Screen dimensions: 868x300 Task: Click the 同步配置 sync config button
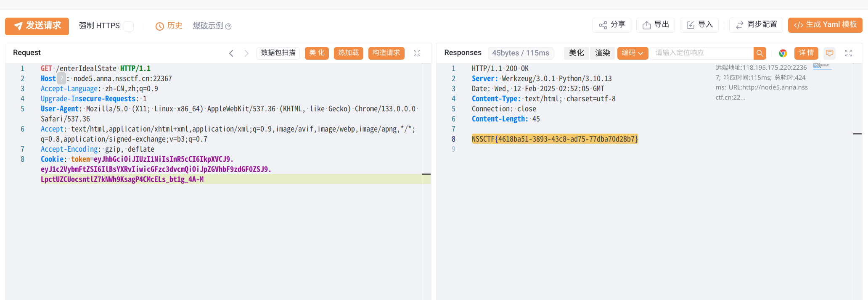pyautogui.click(x=756, y=25)
